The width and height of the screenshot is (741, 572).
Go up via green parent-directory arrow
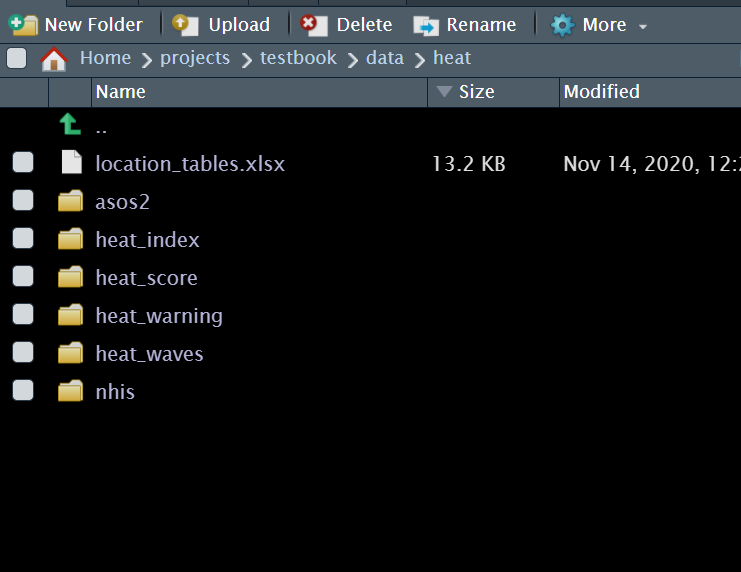70,124
